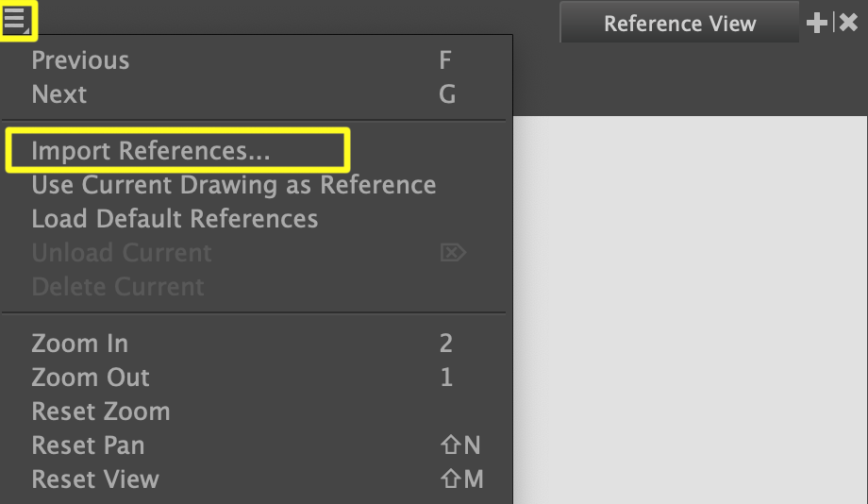This screenshot has height=504, width=868.
Task: Select Zoom In menu item
Action: [x=79, y=344]
